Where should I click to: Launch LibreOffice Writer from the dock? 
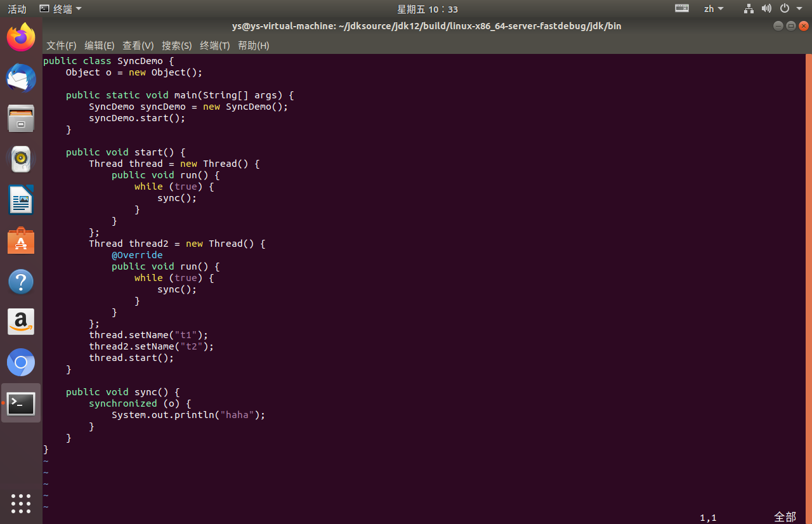[21, 200]
